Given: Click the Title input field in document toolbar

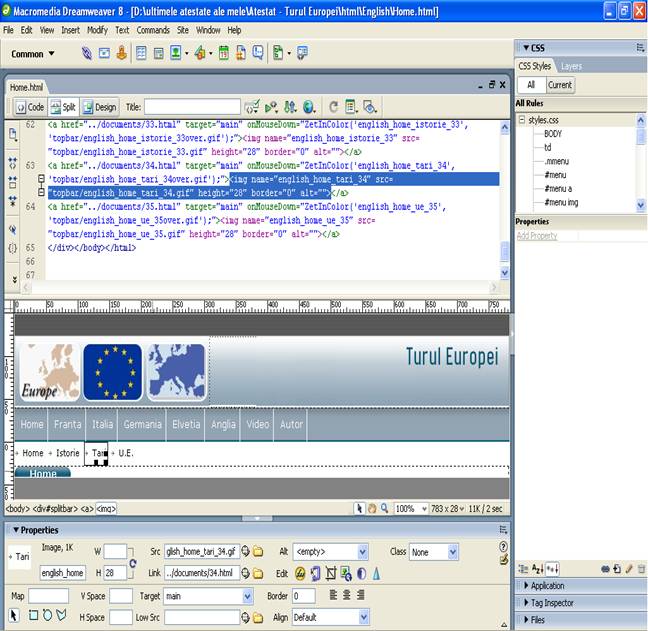Looking at the screenshot, I should 192,107.
